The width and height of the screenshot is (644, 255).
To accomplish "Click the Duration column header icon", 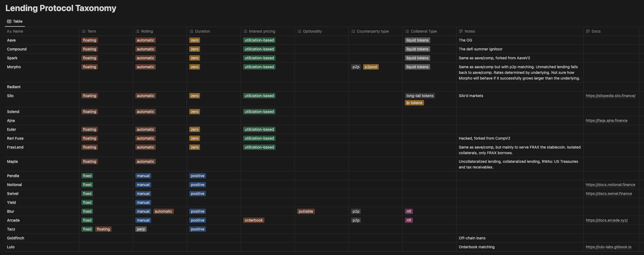I will 191,31.
